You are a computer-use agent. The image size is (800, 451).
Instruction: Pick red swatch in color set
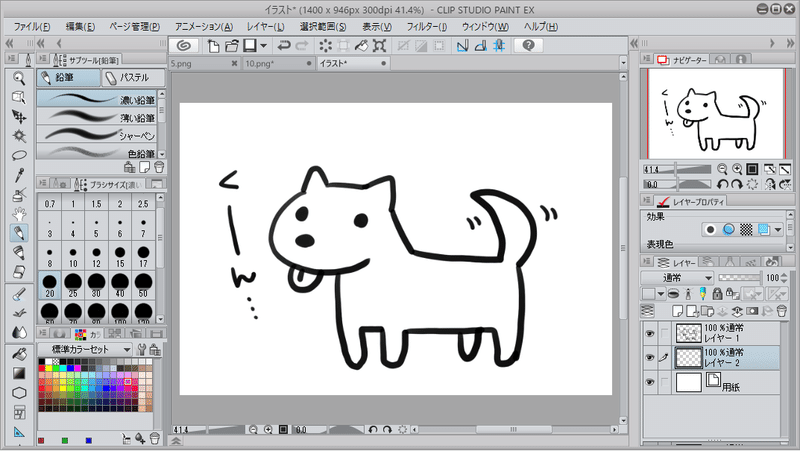point(42,368)
